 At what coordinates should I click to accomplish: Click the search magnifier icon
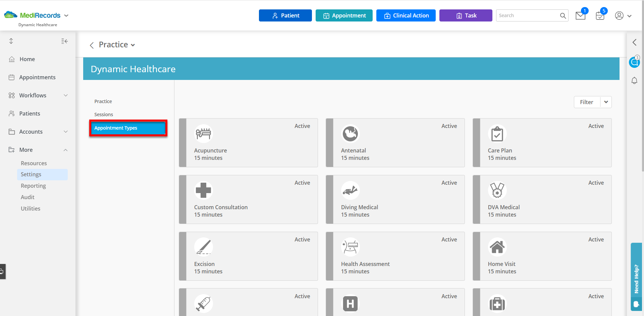pos(563,15)
